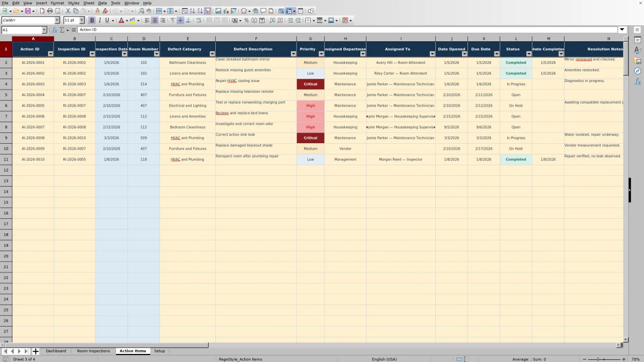Viewport: 644px width, 362px height.
Task: Click the formula input line
Action: [x=348, y=30]
